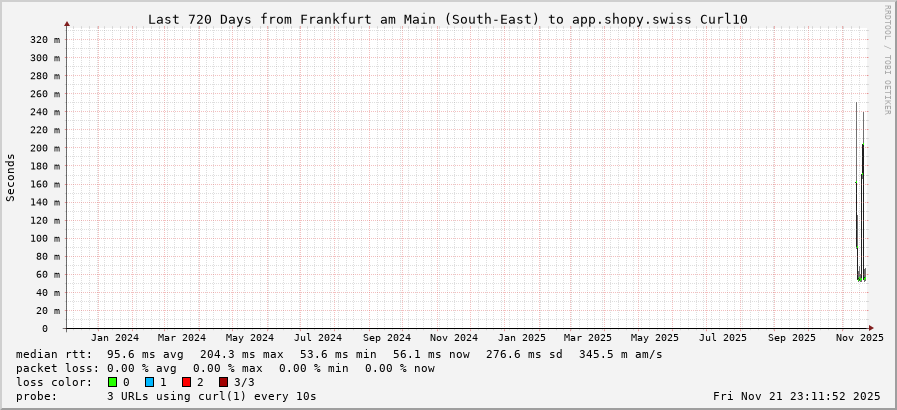Click the green loss color swatch for 0
This screenshot has width=897, height=410.
click(112, 382)
